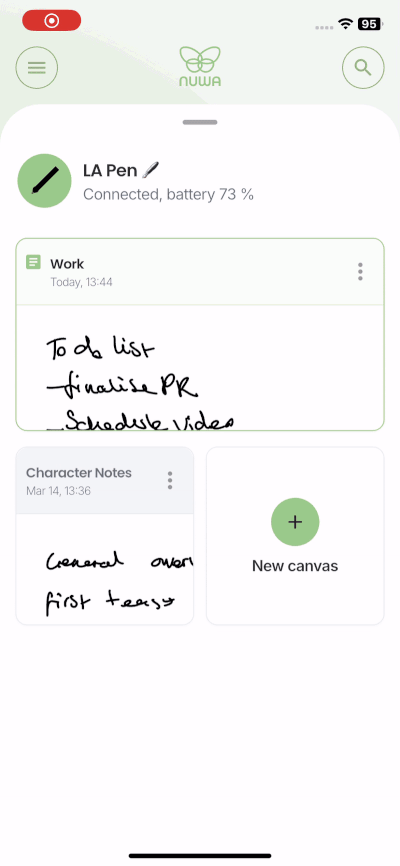
Task: Select the Work card title
Action: click(67, 264)
